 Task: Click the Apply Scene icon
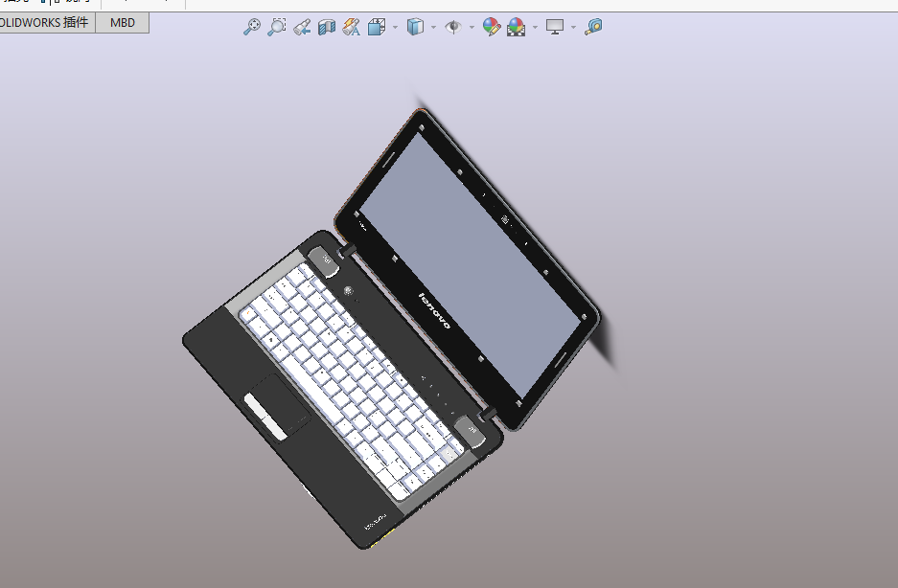[516, 27]
